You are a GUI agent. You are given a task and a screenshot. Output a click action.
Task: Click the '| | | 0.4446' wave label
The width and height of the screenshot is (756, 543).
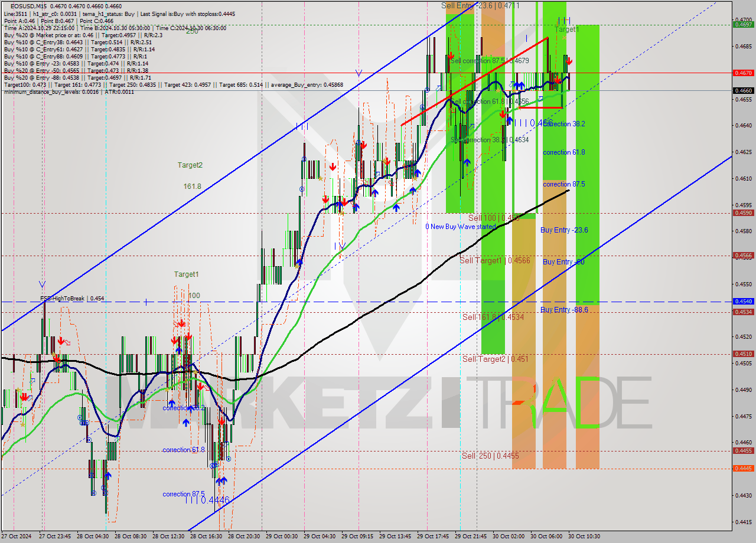207,500
